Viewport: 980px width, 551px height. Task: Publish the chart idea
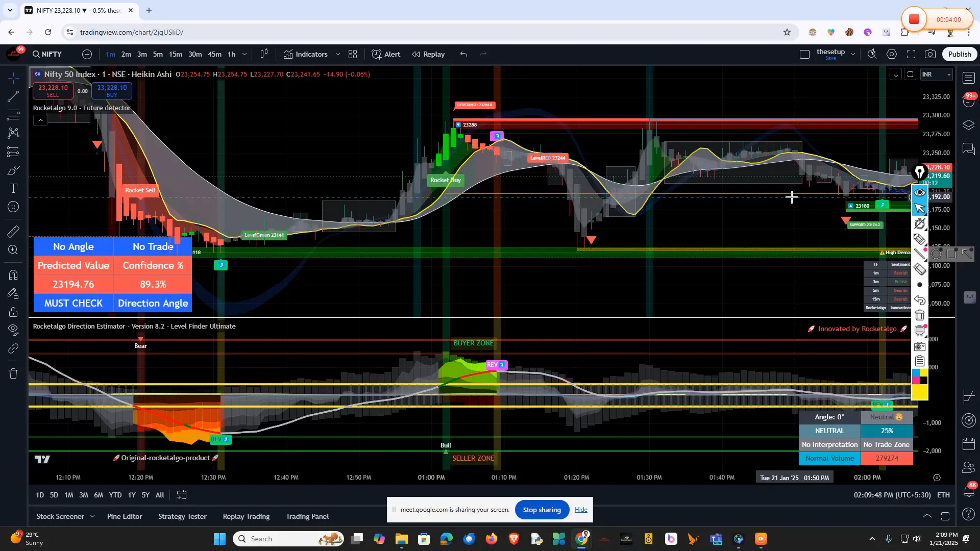(x=960, y=54)
